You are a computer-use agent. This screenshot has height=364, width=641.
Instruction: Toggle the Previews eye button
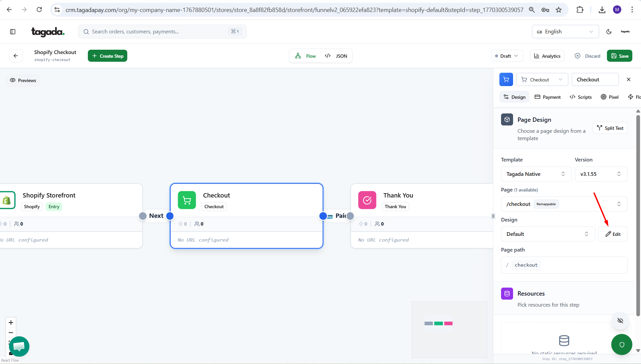coord(23,80)
